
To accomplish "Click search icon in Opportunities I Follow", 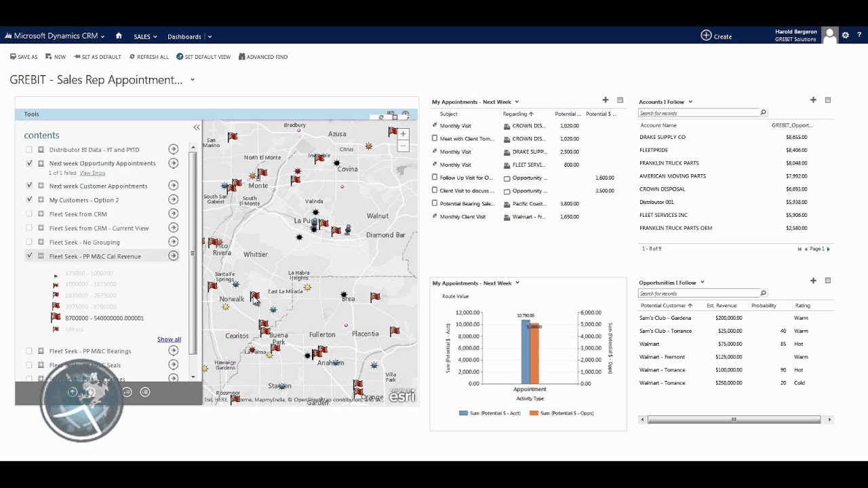I will click(x=763, y=293).
